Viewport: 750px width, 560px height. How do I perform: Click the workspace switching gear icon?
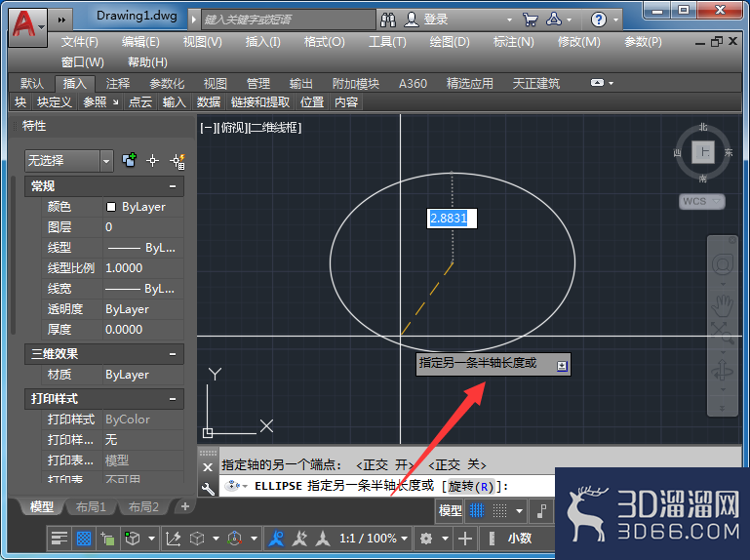[425, 539]
